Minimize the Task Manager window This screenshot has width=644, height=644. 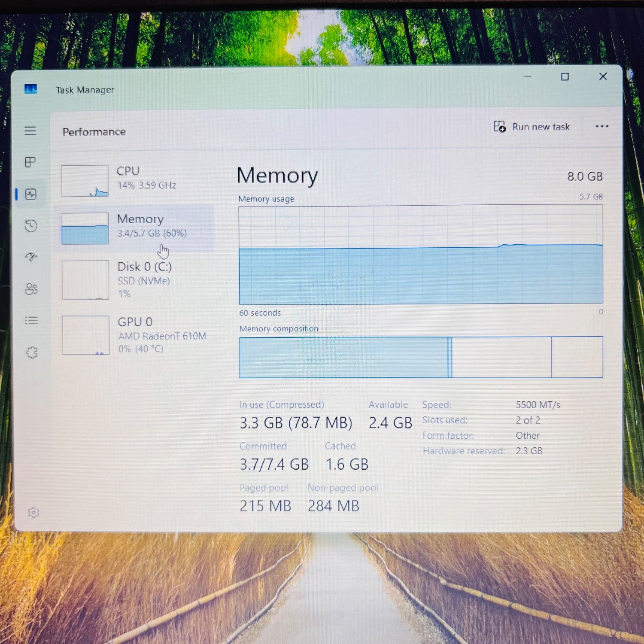coord(528,76)
